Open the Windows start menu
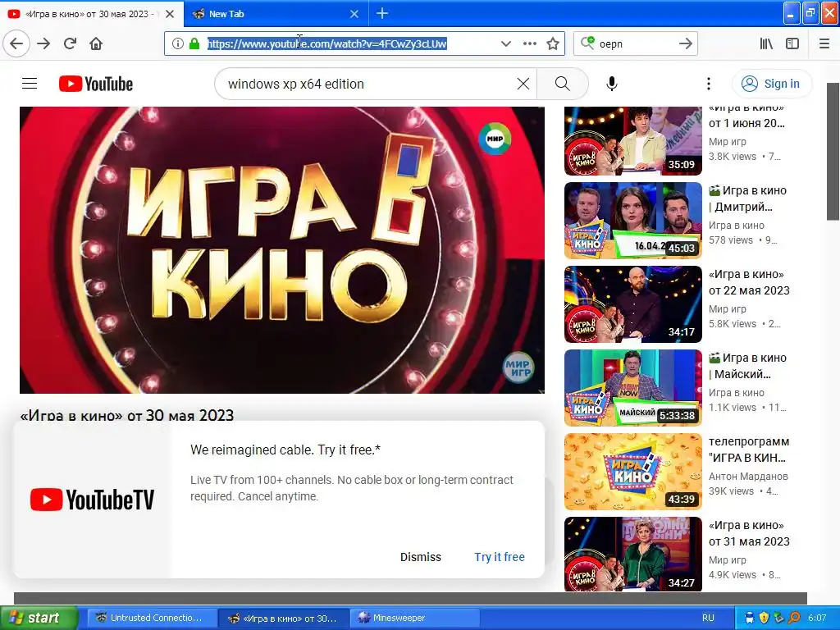 39,618
